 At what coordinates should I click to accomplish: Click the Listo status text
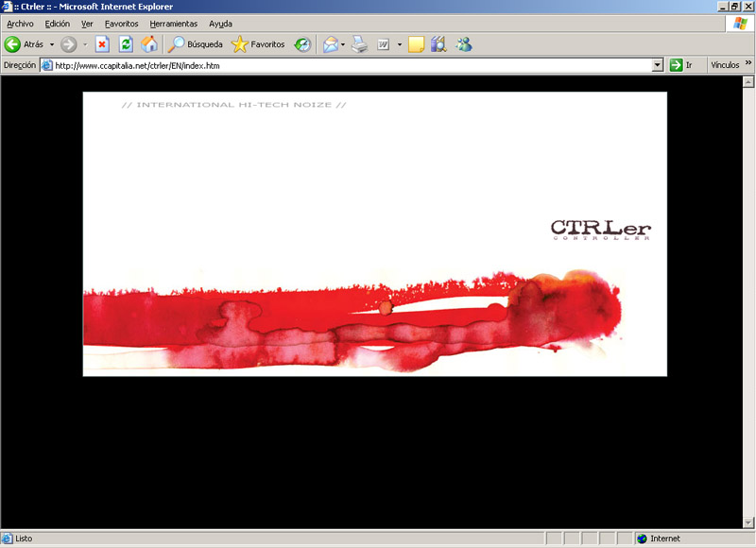[x=24, y=539]
